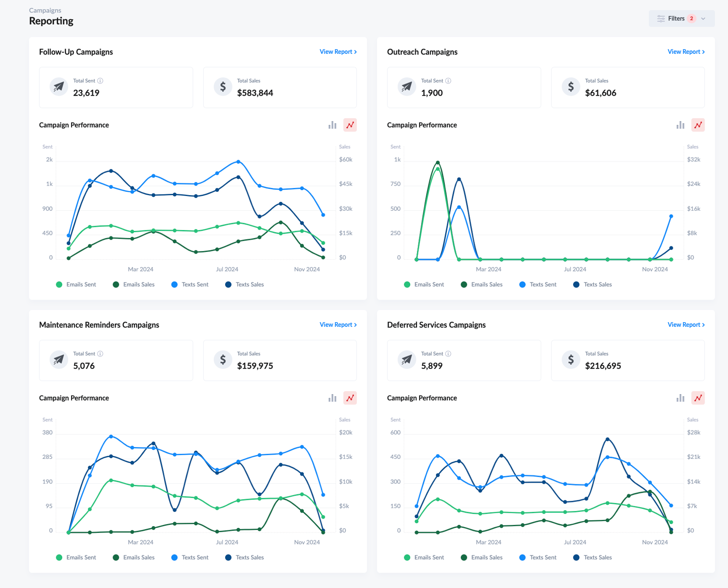Click the red line-chart toggle on Follow-Up panel
728x588 pixels.
point(350,124)
